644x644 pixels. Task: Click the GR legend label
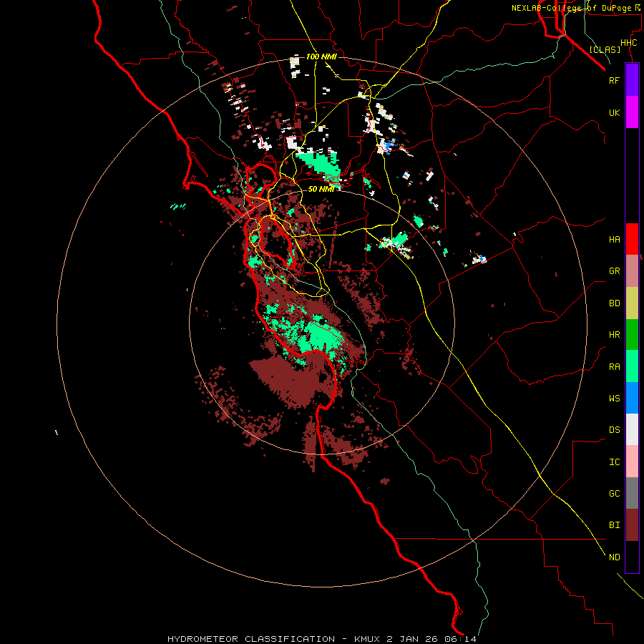[614, 271]
